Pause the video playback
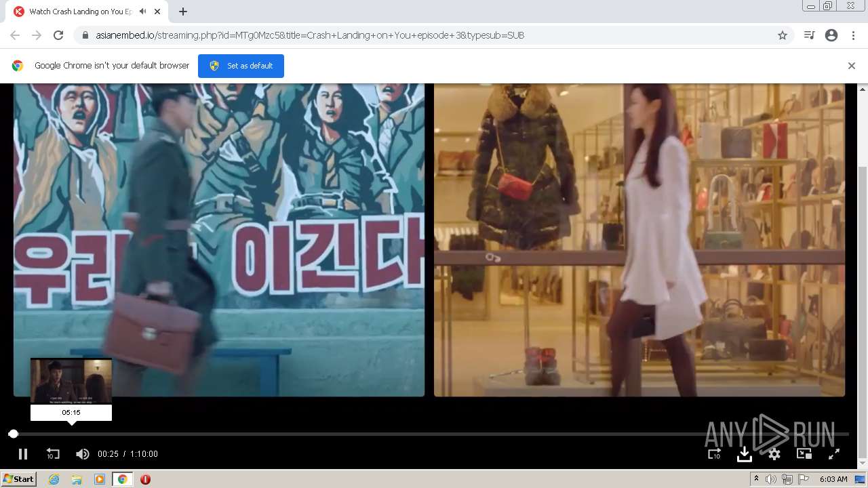 point(22,454)
